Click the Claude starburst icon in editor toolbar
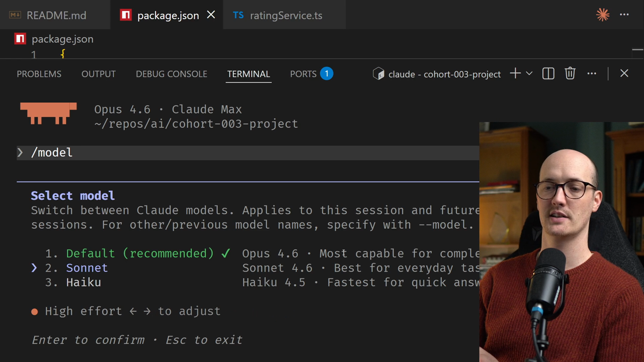 (603, 15)
